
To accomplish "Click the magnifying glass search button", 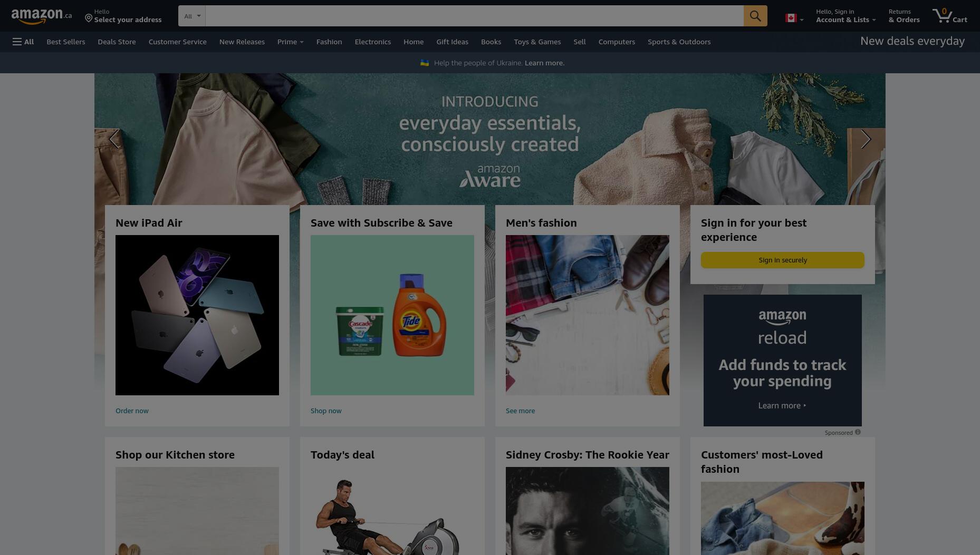I will [x=755, y=16].
